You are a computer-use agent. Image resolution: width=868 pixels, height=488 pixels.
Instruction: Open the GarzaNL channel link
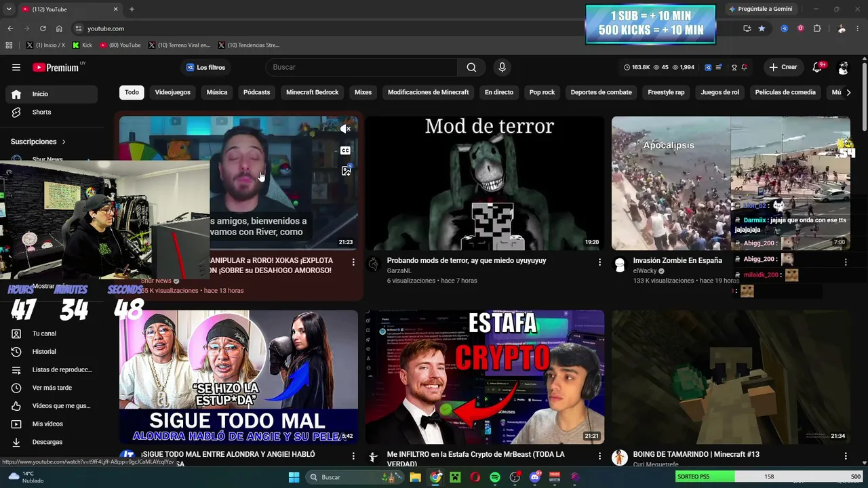click(399, 271)
